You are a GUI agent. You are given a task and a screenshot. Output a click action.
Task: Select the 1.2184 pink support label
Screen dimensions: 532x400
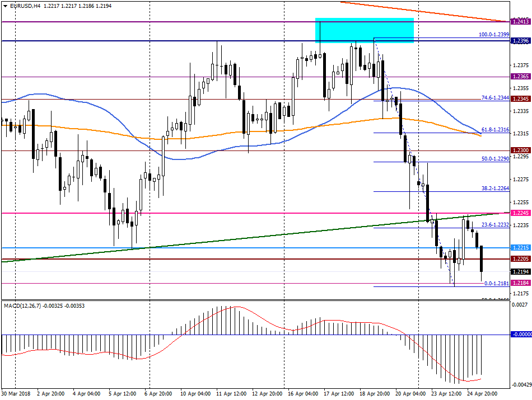coord(520,283)
